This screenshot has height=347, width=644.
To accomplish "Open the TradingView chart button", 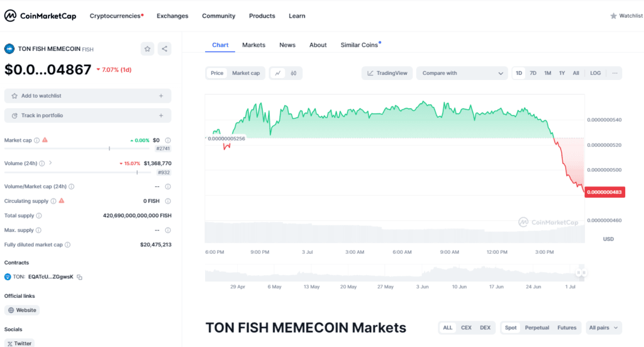I will point(387,73).
